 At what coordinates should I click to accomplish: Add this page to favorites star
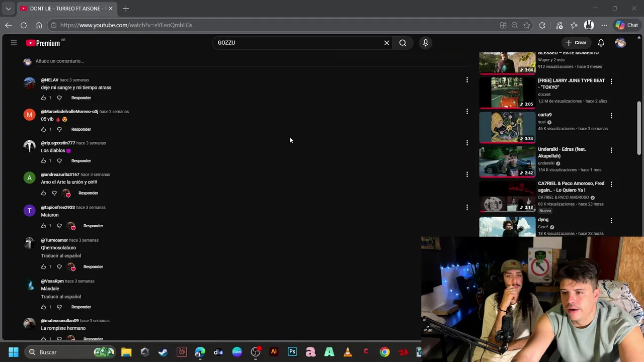click(x=527, y=25)
